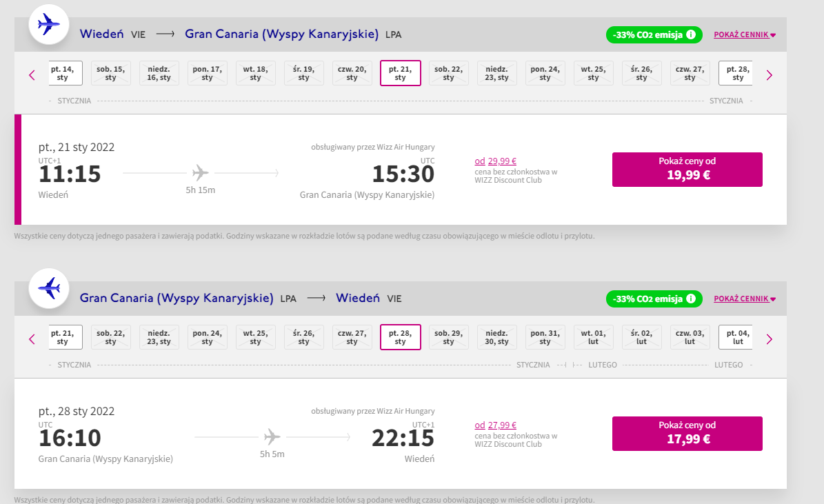
Task: Select outbound date pt. 28, sty
Action: click(736, 73)
